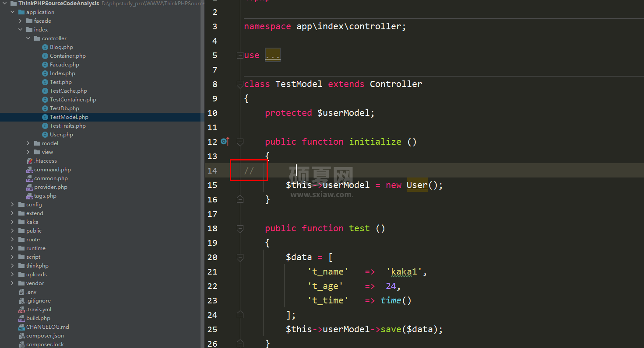Click the provider.php PHP file icon
Viewport: 644px width, 348px height.
point(29,187)
